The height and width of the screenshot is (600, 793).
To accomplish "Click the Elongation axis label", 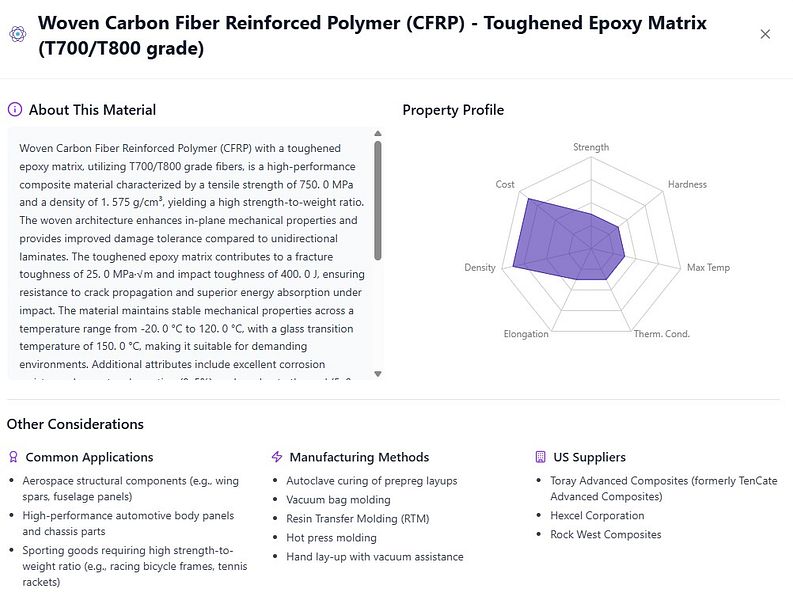I will (526, 334).
